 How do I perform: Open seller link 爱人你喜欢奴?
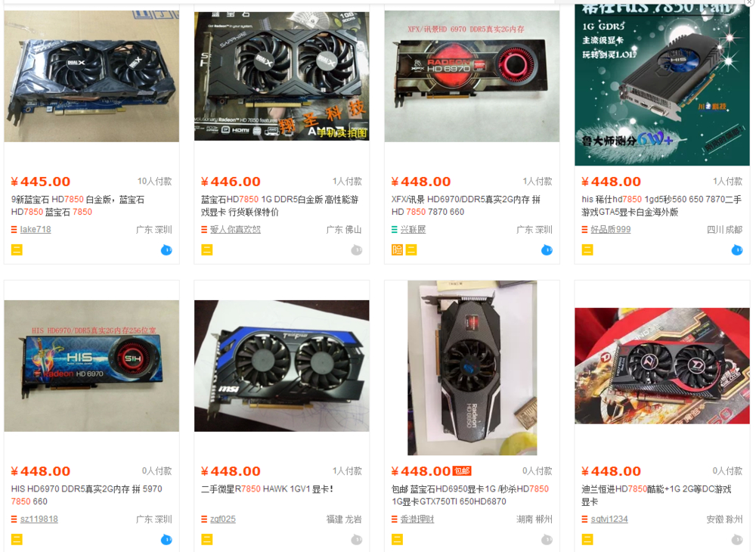tap(235, 229)
